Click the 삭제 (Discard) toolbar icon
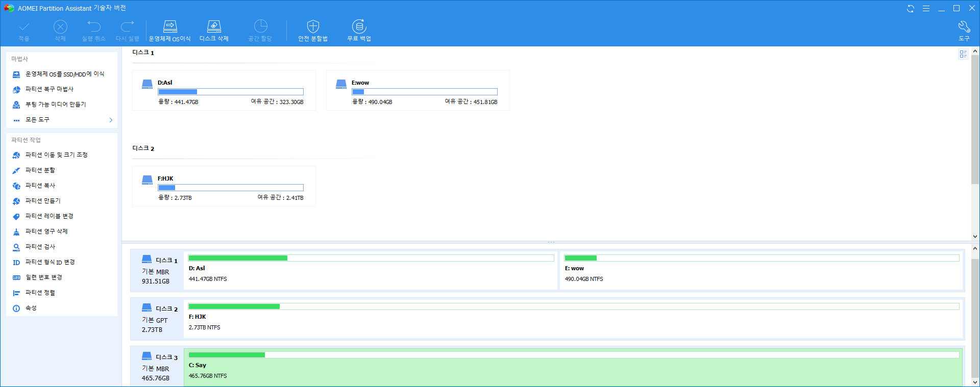Viewport: 980px width, 387px height. pos(60,31)
